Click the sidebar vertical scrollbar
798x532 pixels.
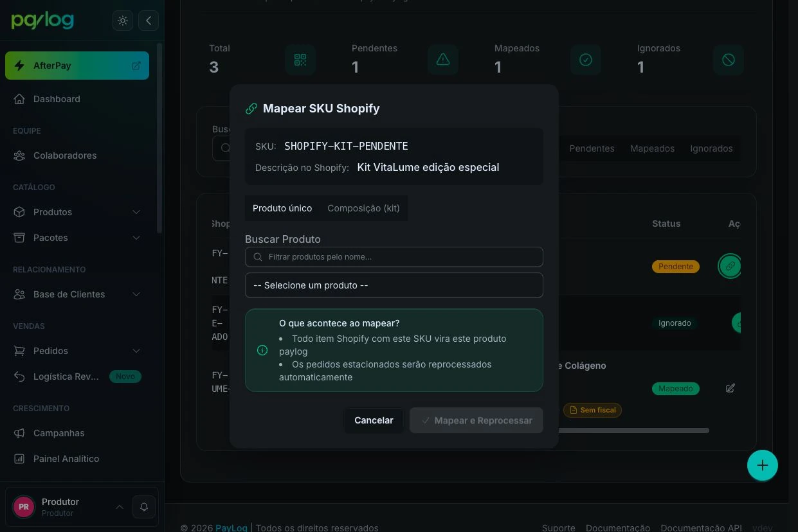click(x=159, y=138)
